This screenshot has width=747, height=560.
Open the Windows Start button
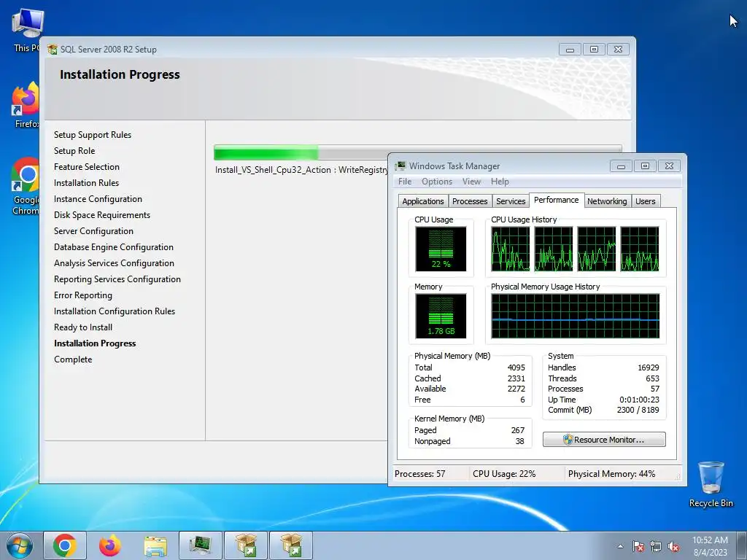[x=20, y=545]
